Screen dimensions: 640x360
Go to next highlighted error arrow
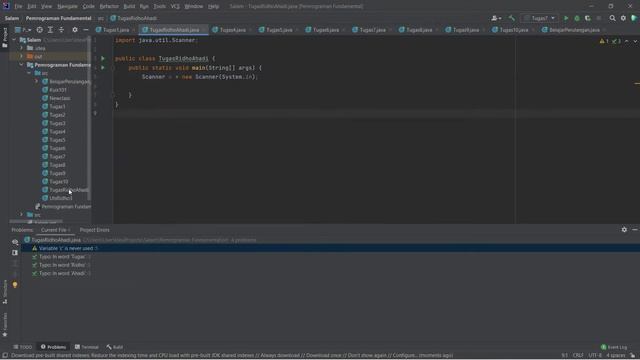(635, 41)
